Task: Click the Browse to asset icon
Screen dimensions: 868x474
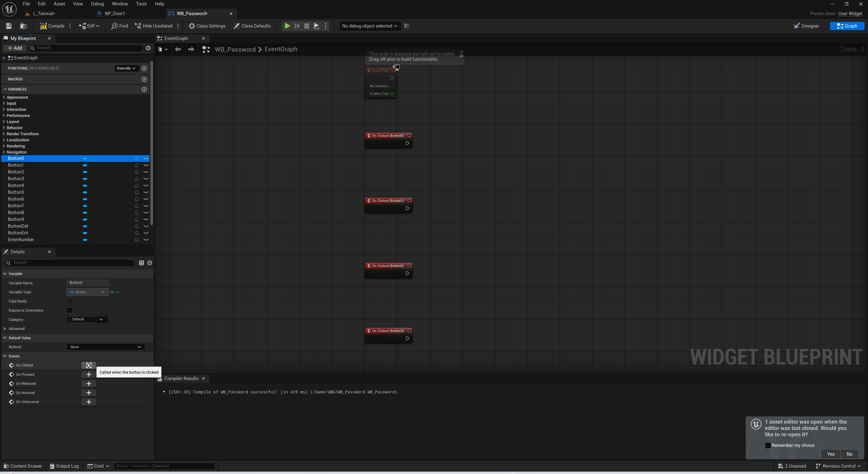Action: [x=24, y=26]
